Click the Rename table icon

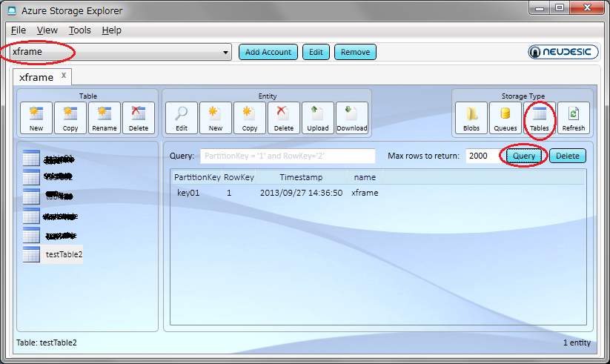(x=105, y=118)
